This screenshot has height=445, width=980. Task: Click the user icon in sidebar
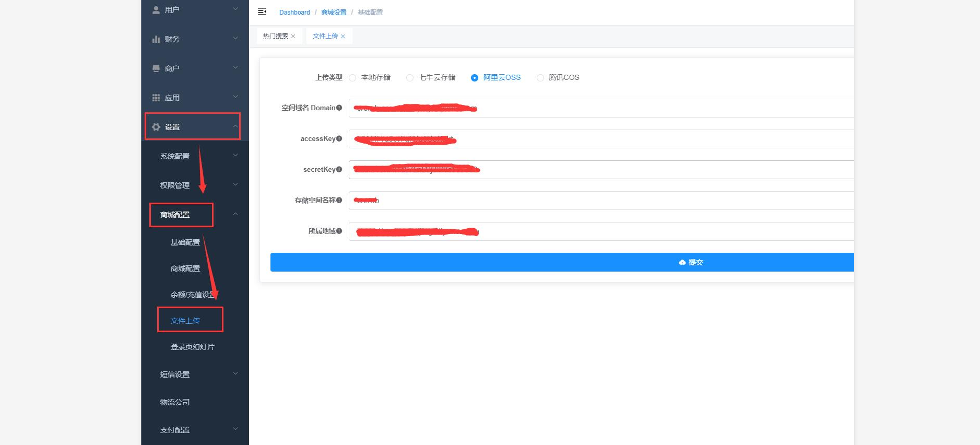coord(156,10)
